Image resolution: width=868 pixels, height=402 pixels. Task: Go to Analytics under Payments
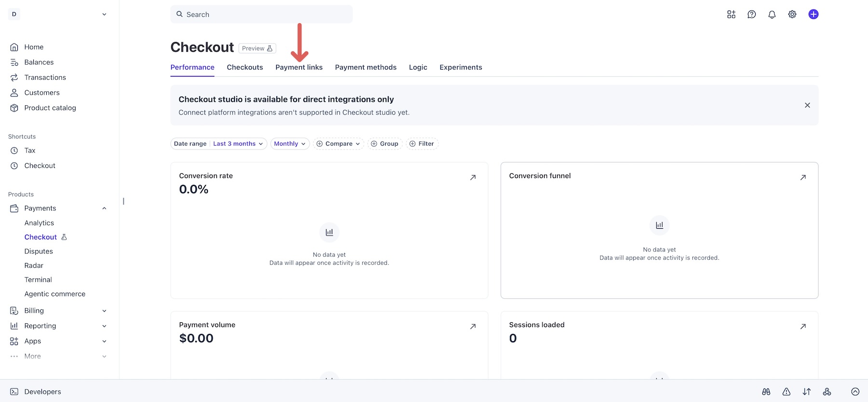coord(39,223)
